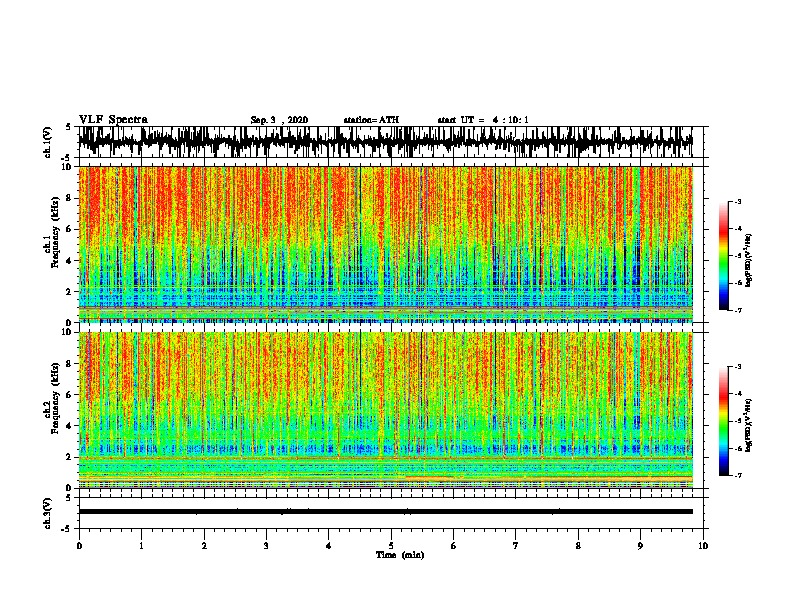Click the "2" tick label on Time axis
The image size is (792, 612).
click(204, 546)
